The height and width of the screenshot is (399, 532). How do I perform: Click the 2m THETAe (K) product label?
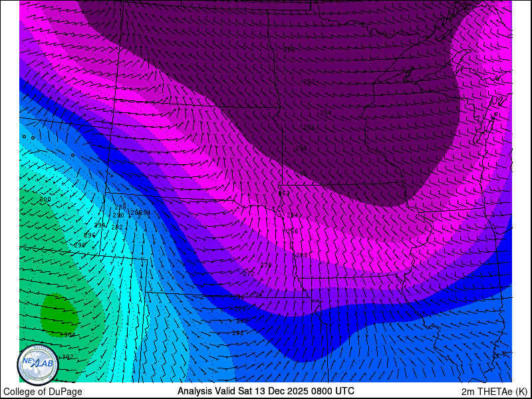(x=495, y=391)
